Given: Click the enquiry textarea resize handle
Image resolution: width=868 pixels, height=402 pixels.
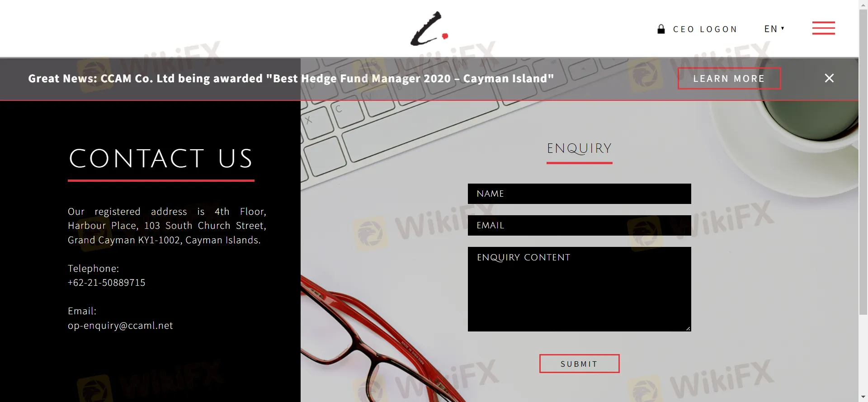Looking at the screenshot, I should coord(688,328).
